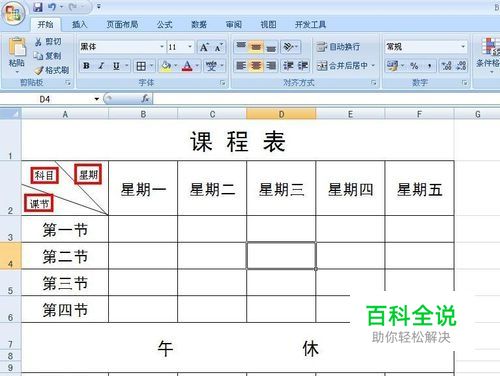
Task: Apply the red font color
Action: tap(188, 66)
